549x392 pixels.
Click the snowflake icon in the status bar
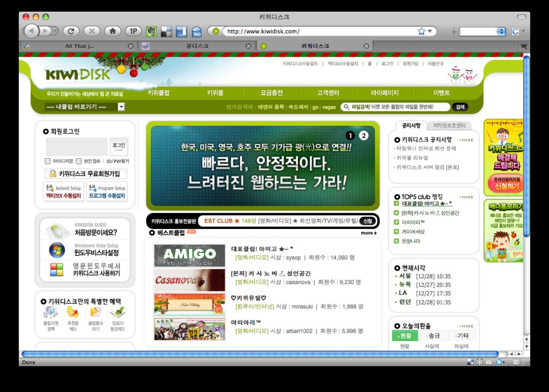(479, 362)
